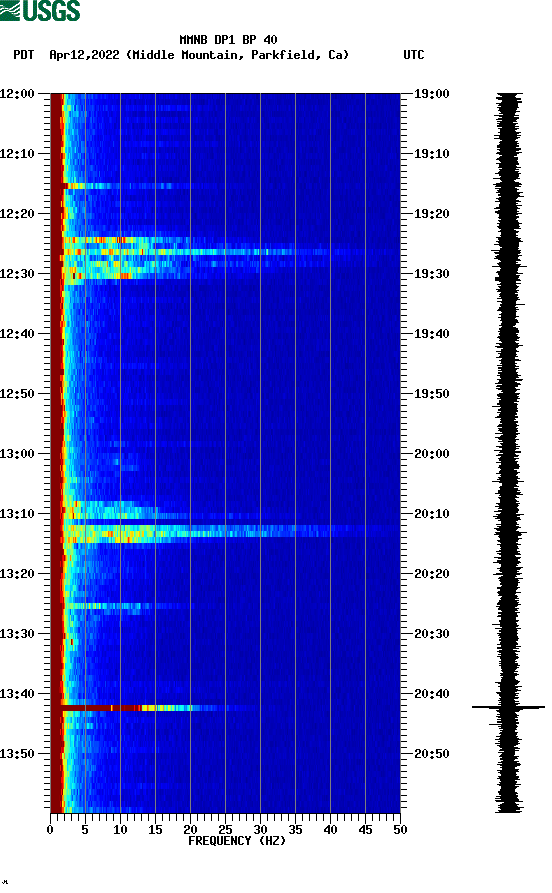This screenshot has height=893, width=552.
Task: Click the 12:30 PDT time label
Action: (17, 274)
